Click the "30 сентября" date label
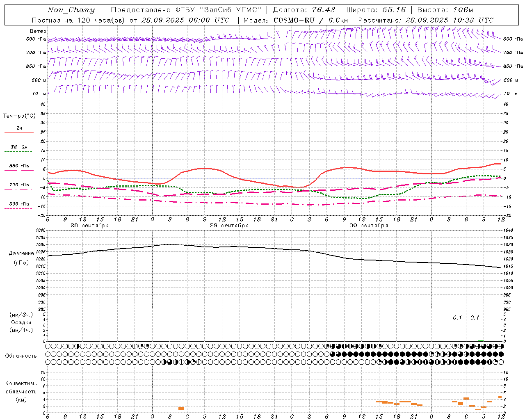The height and width of the screenshot is (420, 525). pos(369,226)
